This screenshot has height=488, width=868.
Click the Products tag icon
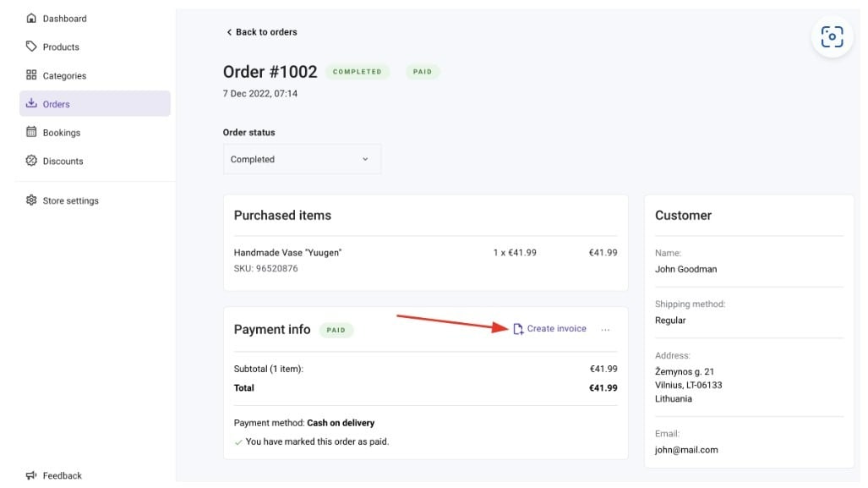tap(31, 47)
